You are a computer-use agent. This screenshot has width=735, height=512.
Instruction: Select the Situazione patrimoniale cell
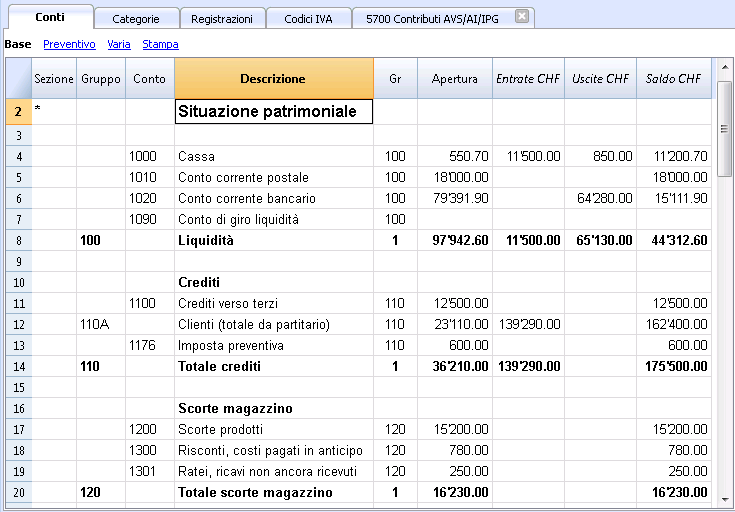(x=274, y=112)
